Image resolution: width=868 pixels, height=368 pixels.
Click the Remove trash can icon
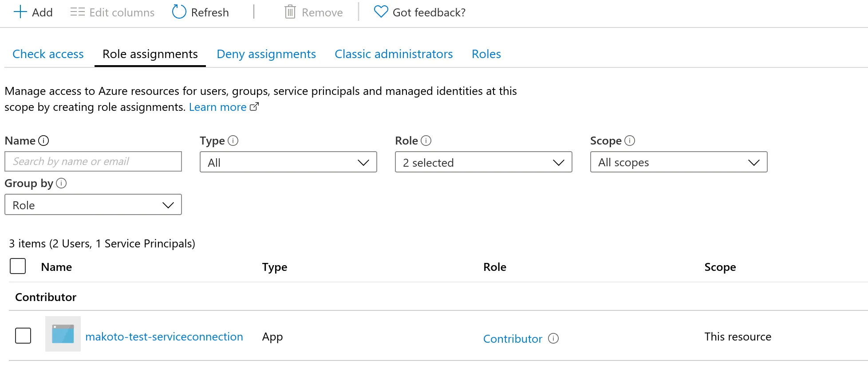(290, 12)
